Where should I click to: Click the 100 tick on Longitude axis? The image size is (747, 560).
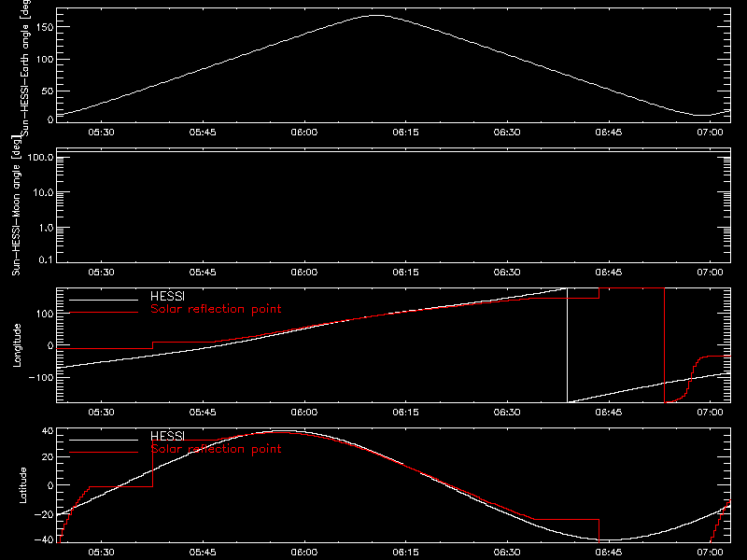44,314
